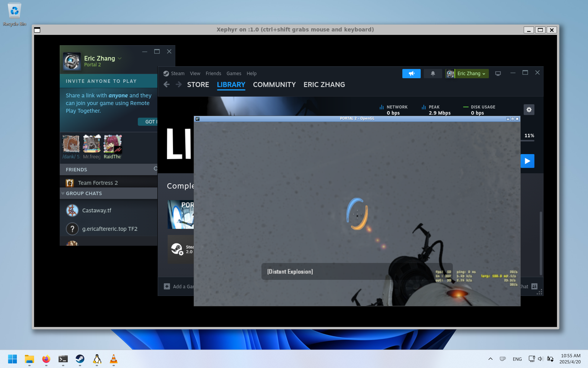
Task: Click the NETWORK 0 bps stat
Action: pyautogui.click(x=394, y=110)
